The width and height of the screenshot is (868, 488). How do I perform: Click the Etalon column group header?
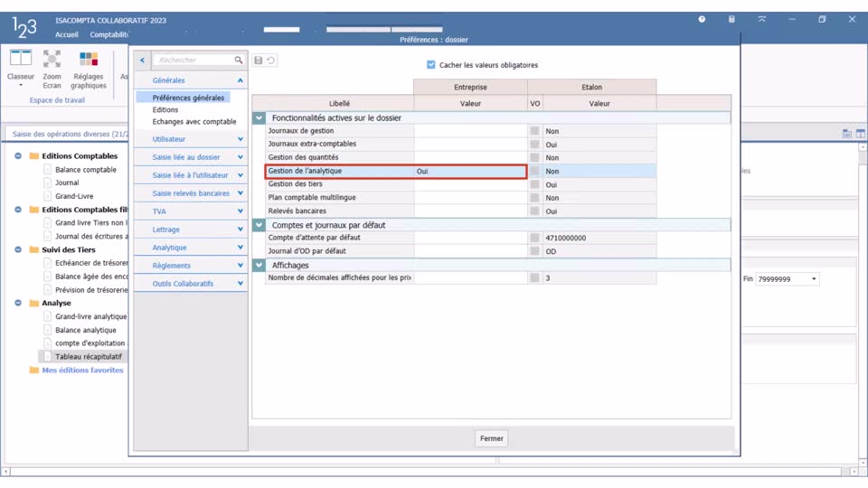point(591,88)
